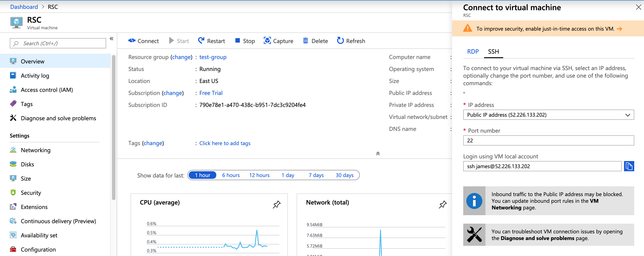
Task: Focus the sidebar search box
Action: click(x=58, y=43)
